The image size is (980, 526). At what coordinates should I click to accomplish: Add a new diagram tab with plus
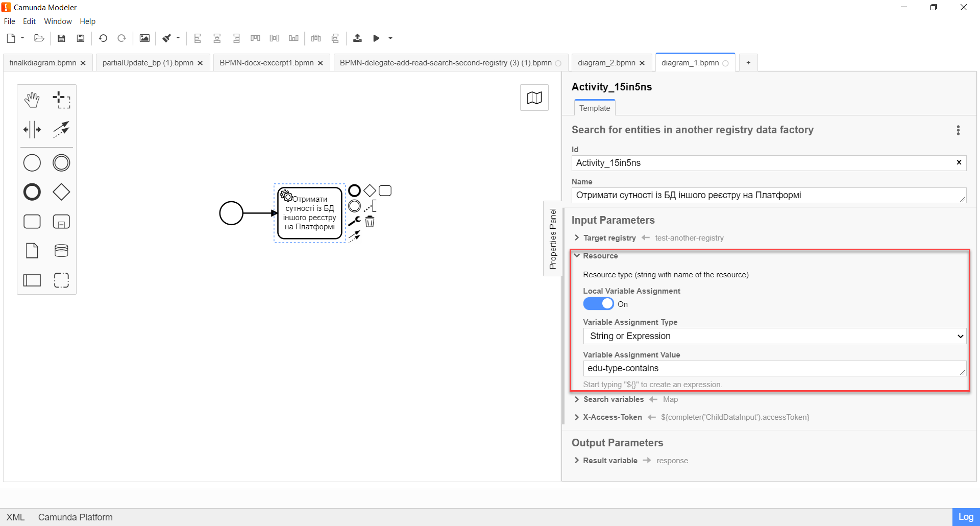tap(748, 63)
